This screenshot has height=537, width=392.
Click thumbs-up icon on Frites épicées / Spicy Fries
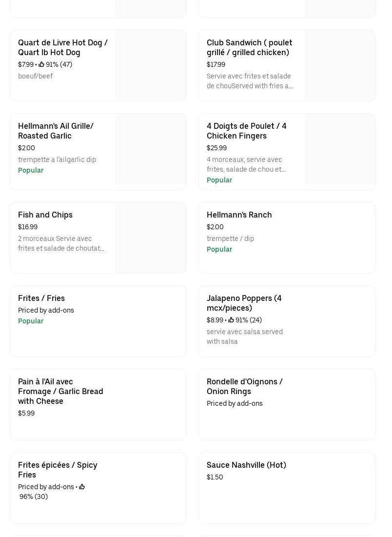pos(82,487)
